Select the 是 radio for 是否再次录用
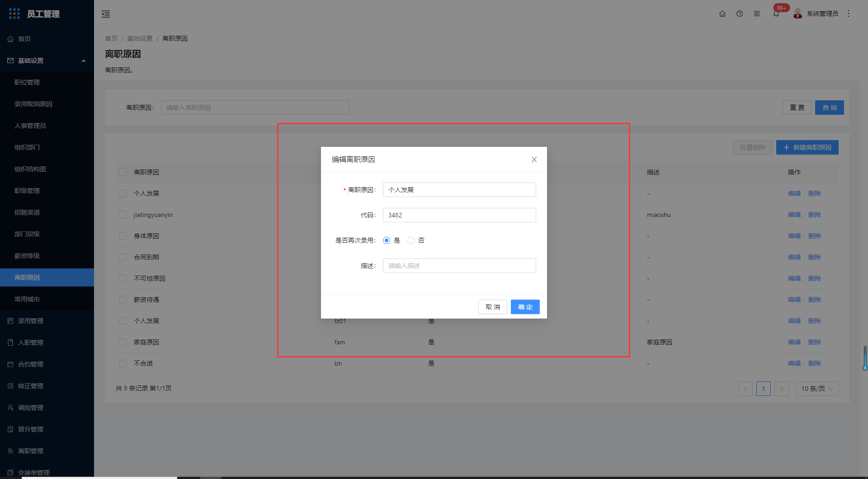Viewport: 868px width, 479px height. pos(387,240)
